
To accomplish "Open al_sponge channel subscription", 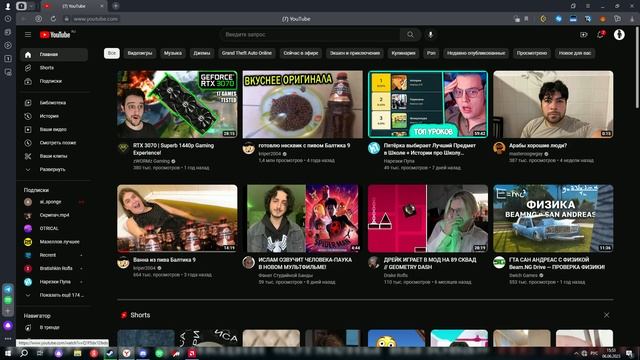I will coord(54,202).
